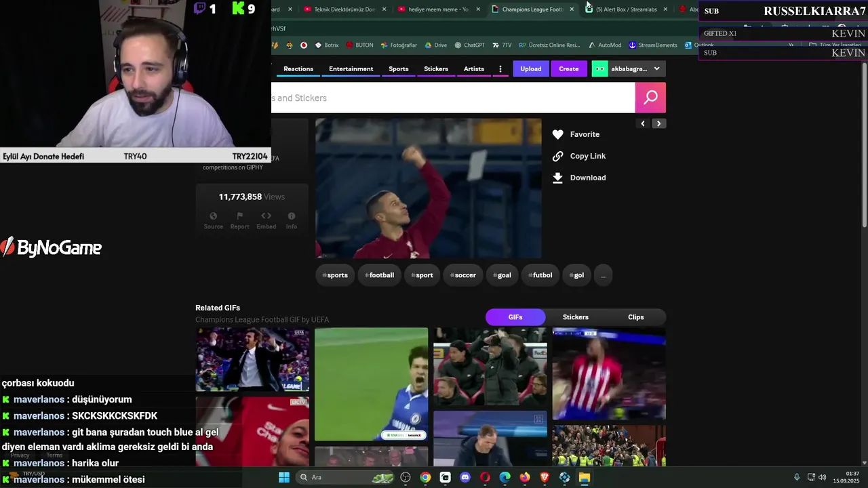Go to previous GIF with left arrow
This screenshot has width=868, height=488.
tap(643, 123)
